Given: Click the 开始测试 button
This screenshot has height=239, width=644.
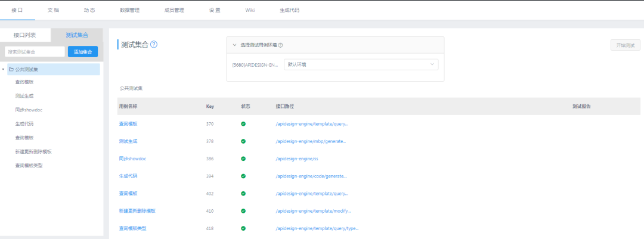Looking at the screenshot, I should [x=625, y=45].
